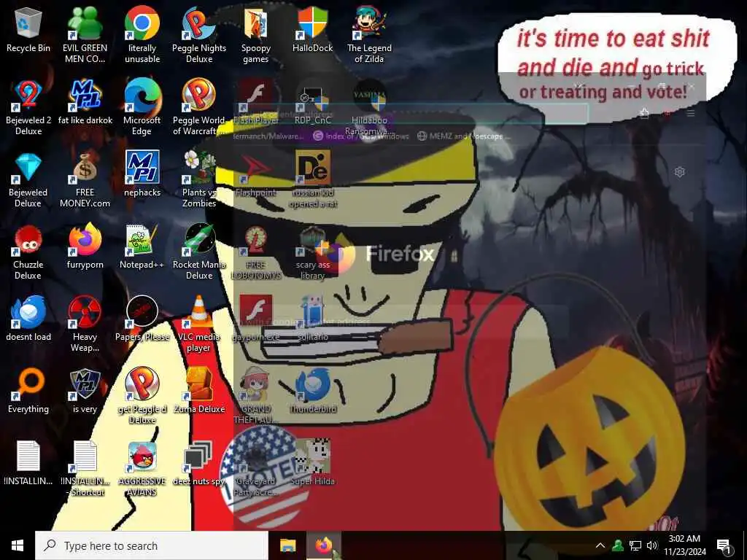Open the FREE MONEY.com money bag icon
The image size is (747, 560).
pos(85,179)
